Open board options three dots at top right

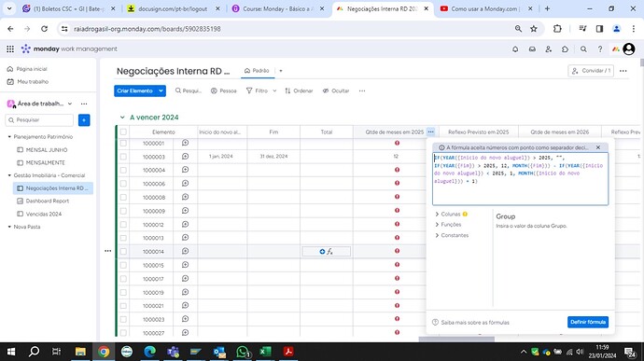click(623, 71)
